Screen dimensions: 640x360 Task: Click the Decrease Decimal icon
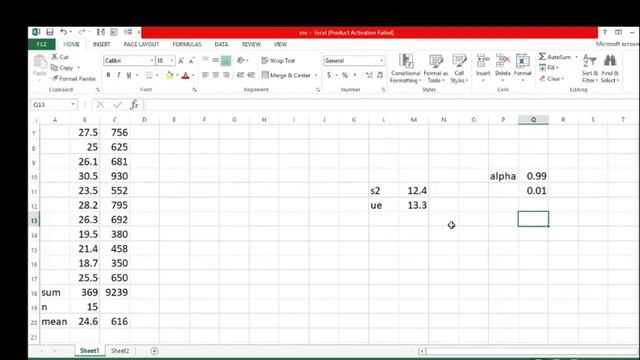point(380,75)
